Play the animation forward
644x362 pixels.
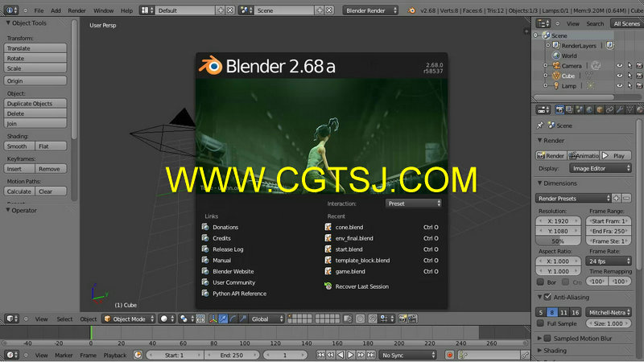(x=351, y=355)
